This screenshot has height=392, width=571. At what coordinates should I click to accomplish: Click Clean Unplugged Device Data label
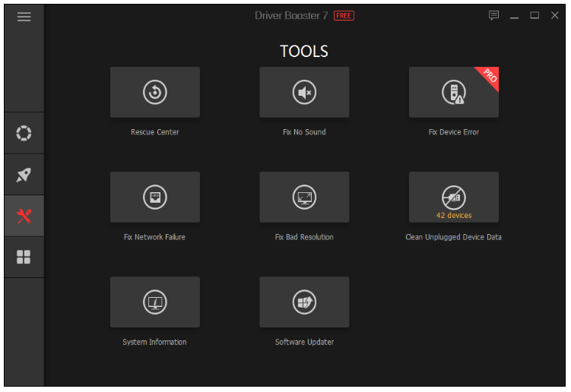[x=454, y=237]
